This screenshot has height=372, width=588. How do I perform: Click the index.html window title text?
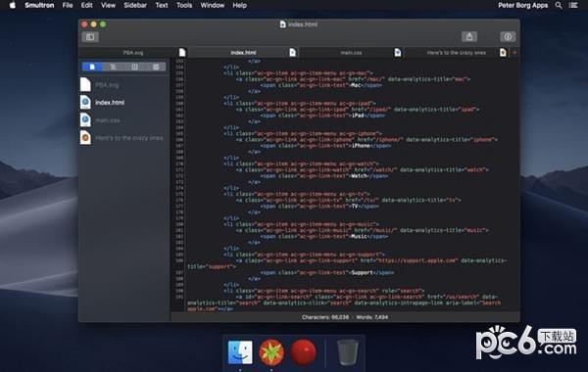click(x=303, y=24)
